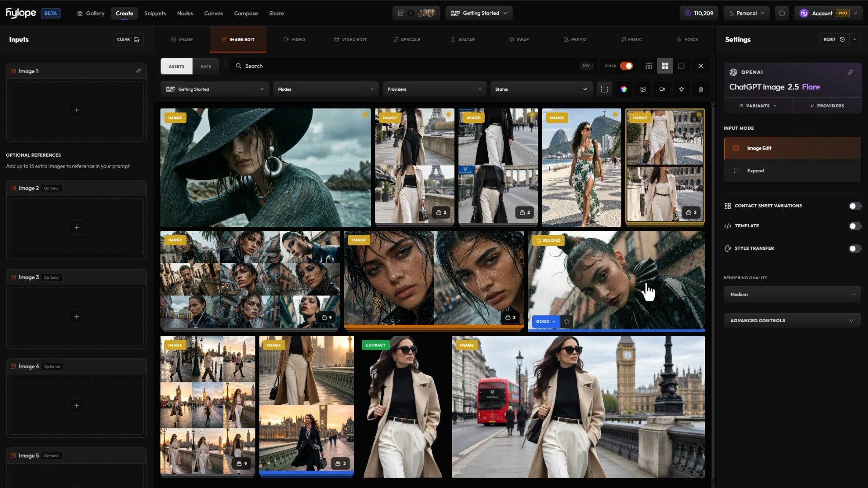Screen dimensions: 868x488
Task: Open the Canvas menu item
Action: 213,13
